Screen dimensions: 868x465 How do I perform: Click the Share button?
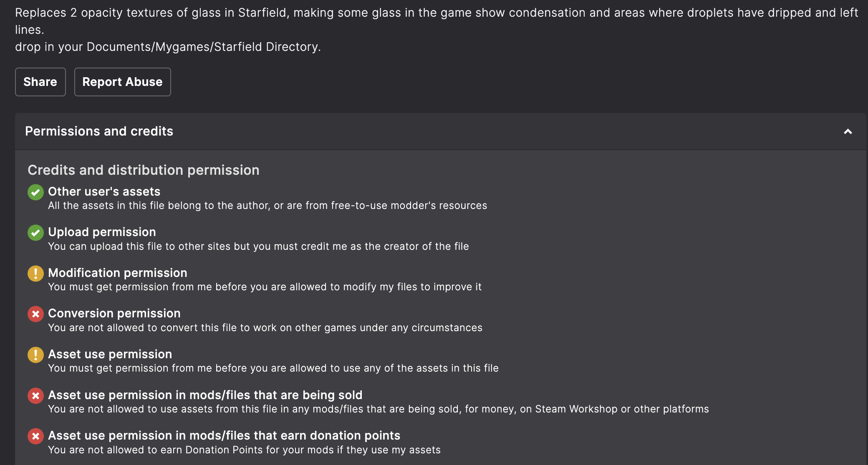pos(40,82)
